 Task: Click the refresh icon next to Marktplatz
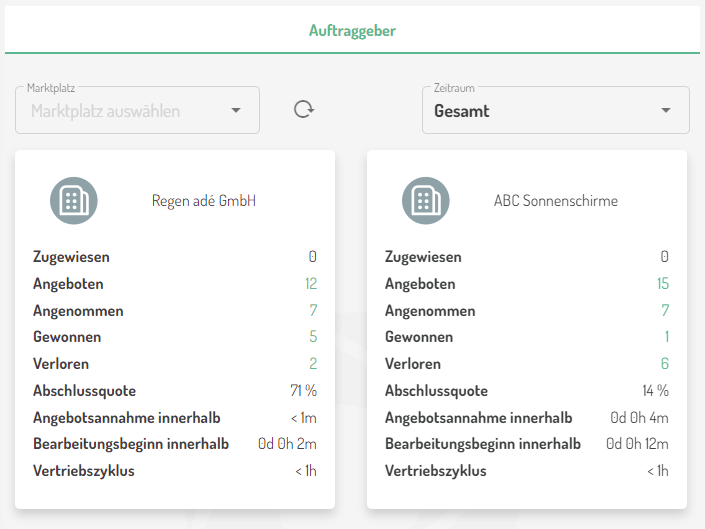pyautogui.click(x=303, y=110)
